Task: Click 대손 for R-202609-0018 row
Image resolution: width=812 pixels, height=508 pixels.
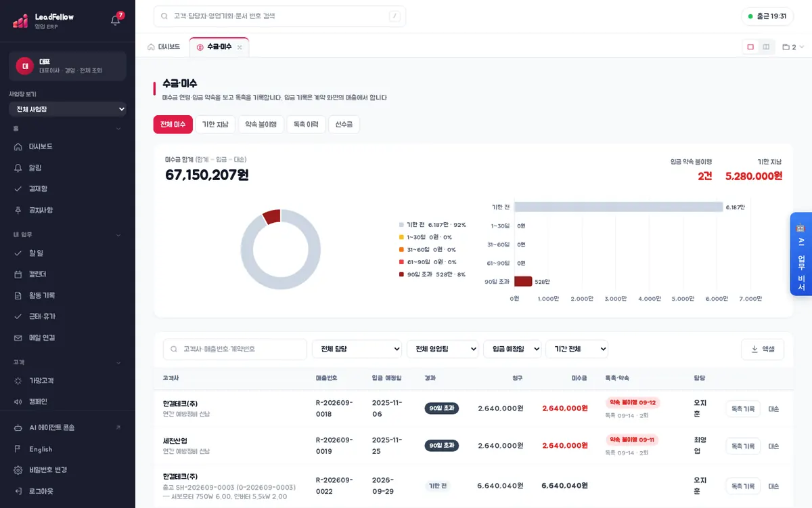Action: click(x=773, y=409)
